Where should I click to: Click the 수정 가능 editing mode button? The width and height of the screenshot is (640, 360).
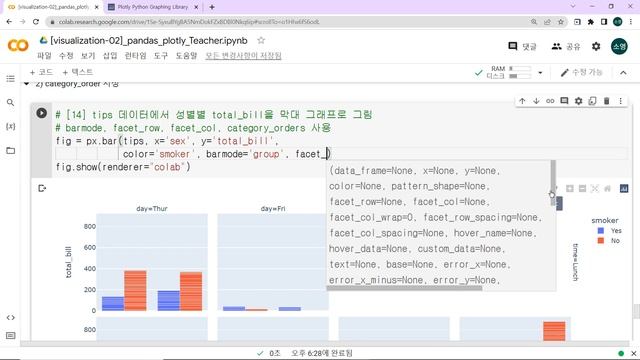pyautogui.click(x=582, y=73)
